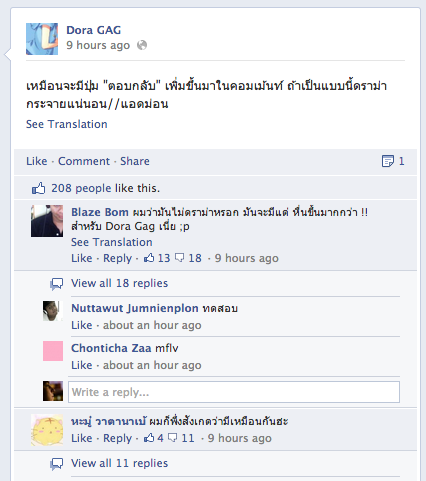Reply to Blaze Bom's comment
Image resolution: width=426 pixels, height=481 pixels.
[x=117, y=258]
